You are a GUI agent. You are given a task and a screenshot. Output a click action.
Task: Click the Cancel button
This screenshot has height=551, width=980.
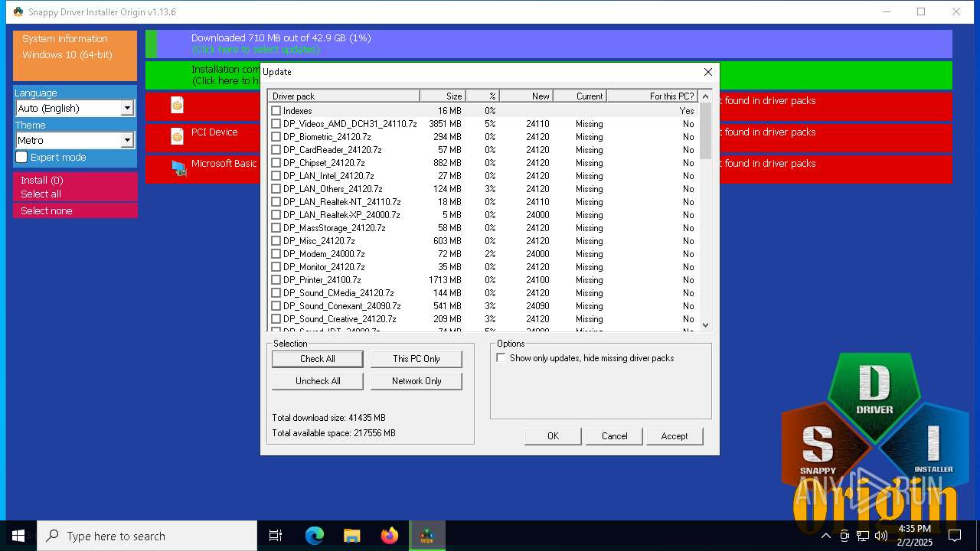click(x=614, y=436)
